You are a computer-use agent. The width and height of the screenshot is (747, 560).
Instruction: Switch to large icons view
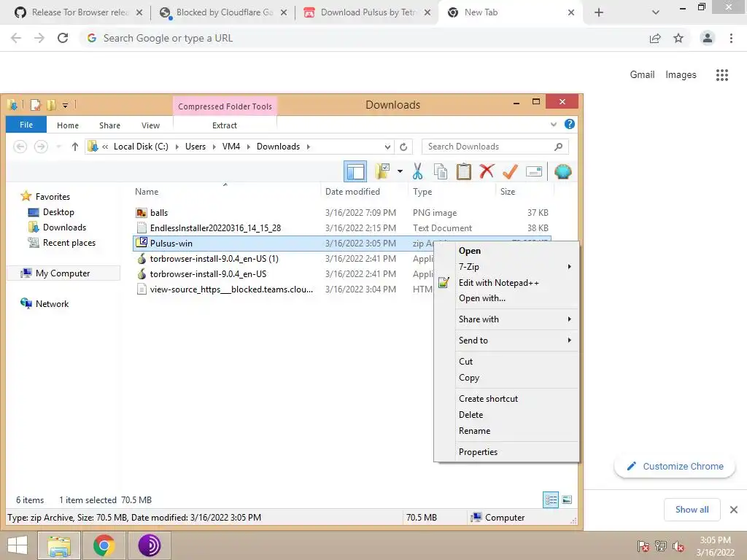coord(567,499)
